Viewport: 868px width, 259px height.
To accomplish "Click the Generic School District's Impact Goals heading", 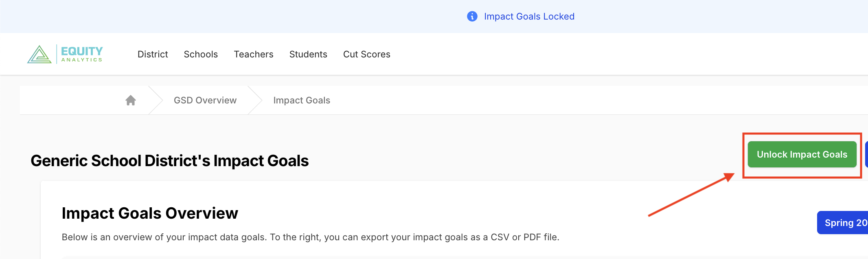I will 169,160.
